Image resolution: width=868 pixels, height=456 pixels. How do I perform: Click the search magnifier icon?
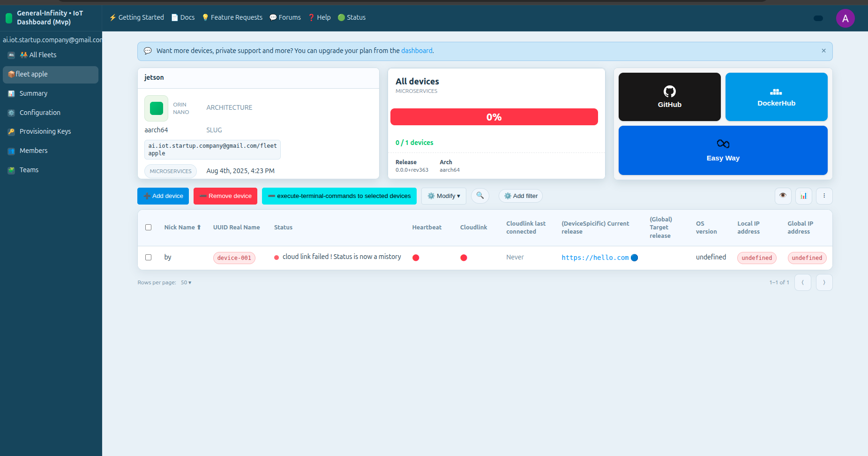pos(480,196)
